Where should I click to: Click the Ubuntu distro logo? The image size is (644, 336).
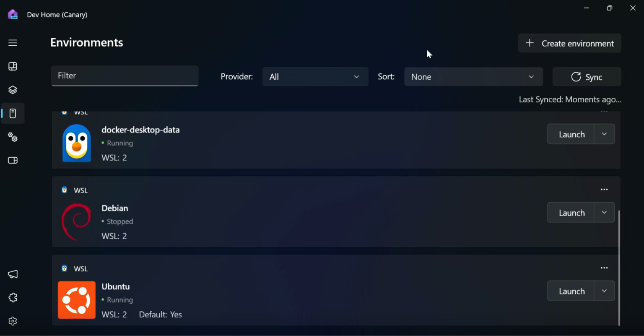(76, 300)
